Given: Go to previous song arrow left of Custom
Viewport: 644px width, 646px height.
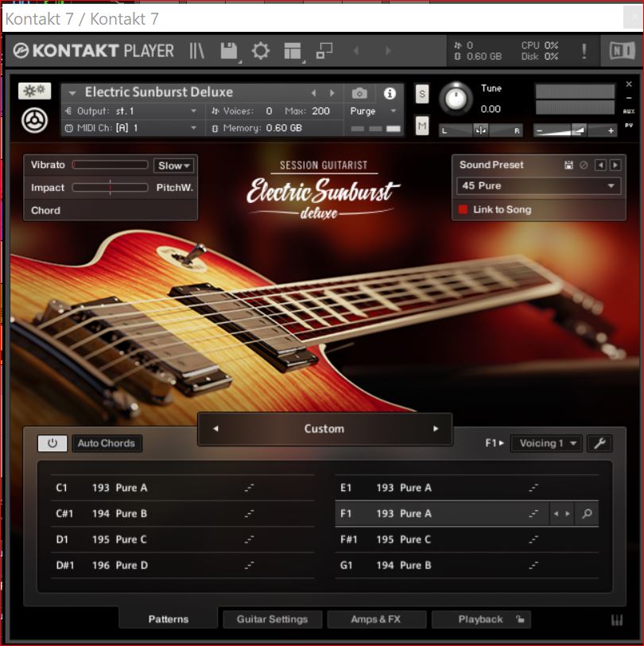Looking at the screenshot, I should click(x=215, y=429).
